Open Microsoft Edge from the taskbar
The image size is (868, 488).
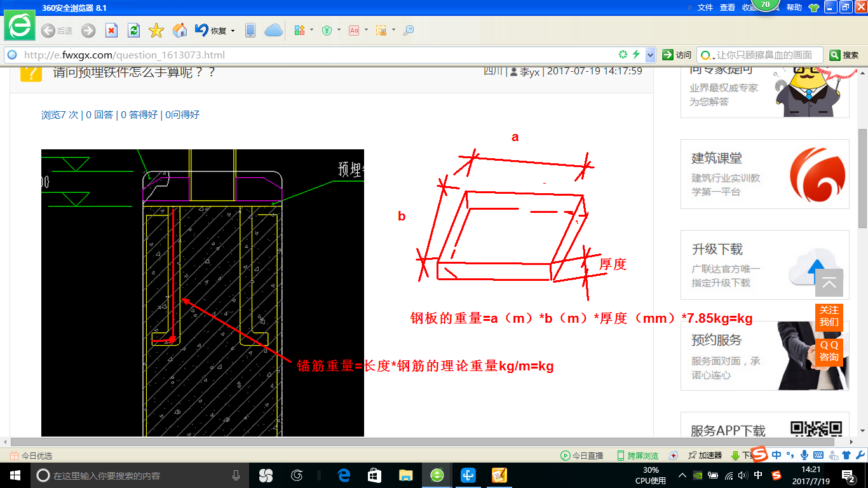tap(344, 475)
